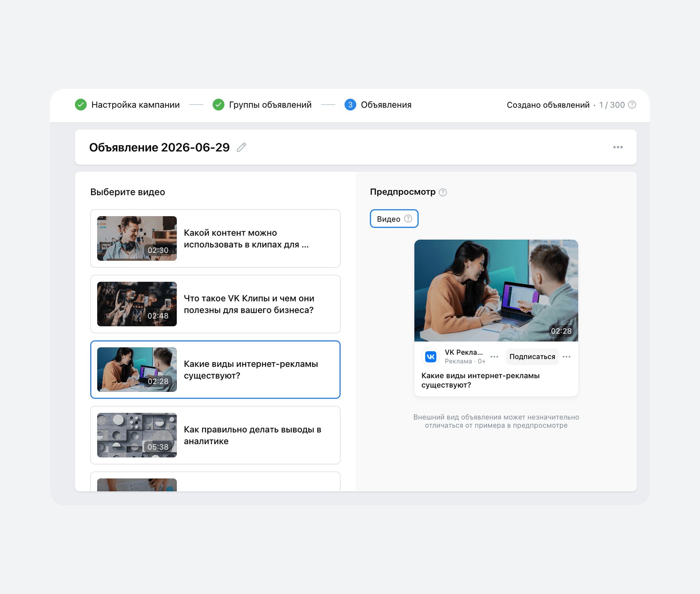Image resolution: width=700 pixels, height=594 pixels.
Task: Open dots menu right of Подписаться button
Action: pos(566,357)
